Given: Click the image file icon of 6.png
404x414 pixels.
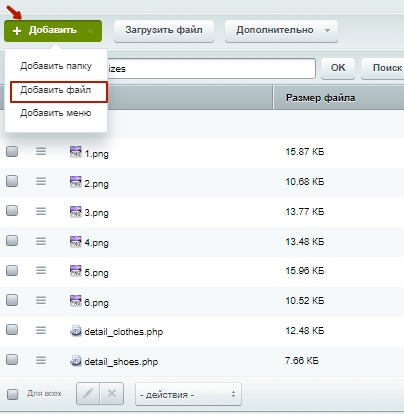Looking at the screenshot, I should point(76,301).
